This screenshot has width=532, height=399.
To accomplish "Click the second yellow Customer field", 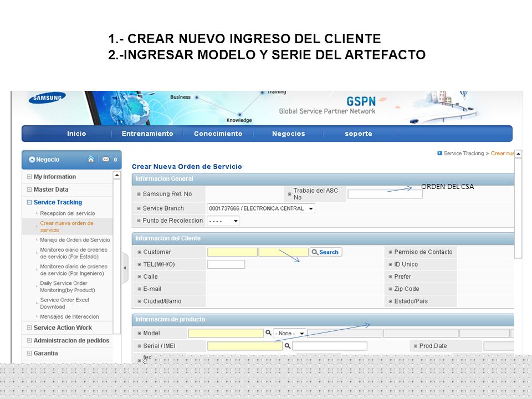I will tap(284, 252).
